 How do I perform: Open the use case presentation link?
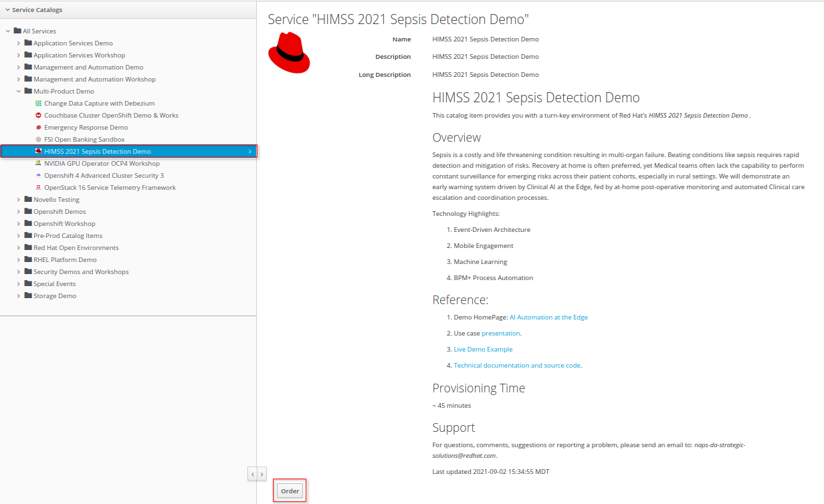pyautogui.click(x=500, y=334)
